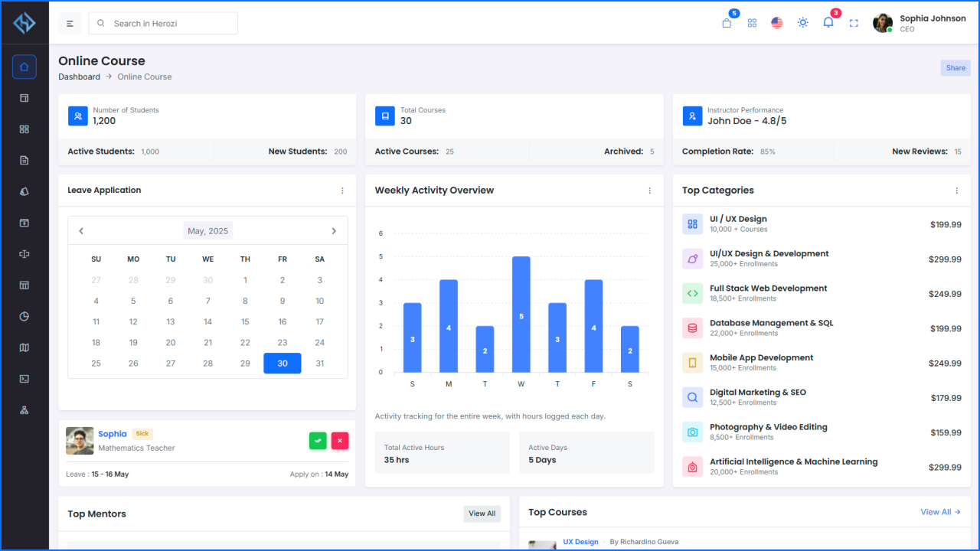Open the shopping bag with 5 items
This screenshot has width=980, height=551.
(x=726, y=22)
